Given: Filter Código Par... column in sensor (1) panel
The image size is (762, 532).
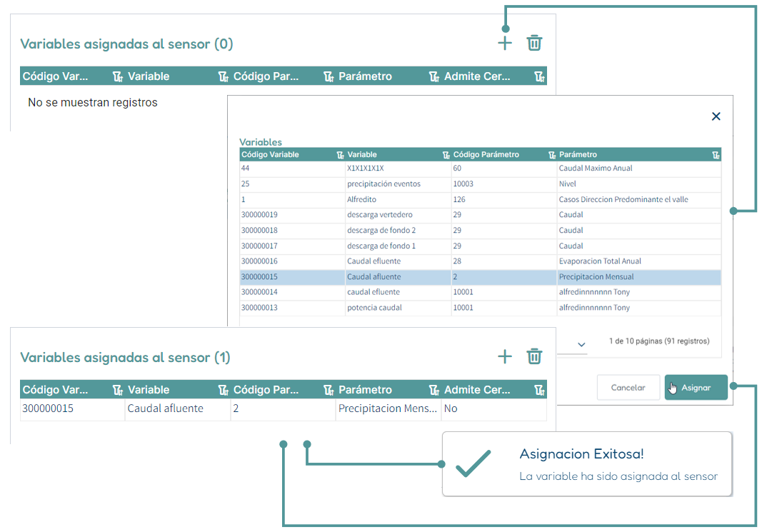Looking at the screenshot, I should [x=329, y=390].
